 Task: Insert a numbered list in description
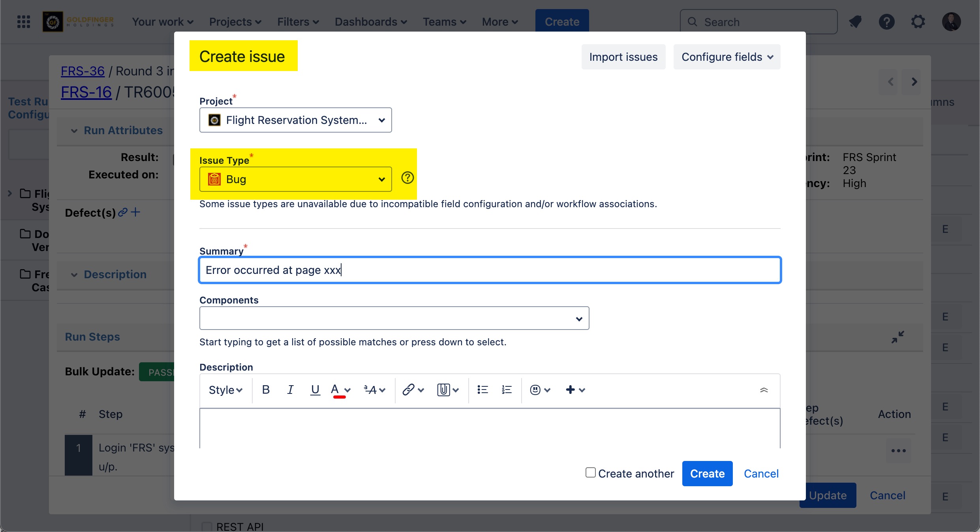[x=507, y=390]
